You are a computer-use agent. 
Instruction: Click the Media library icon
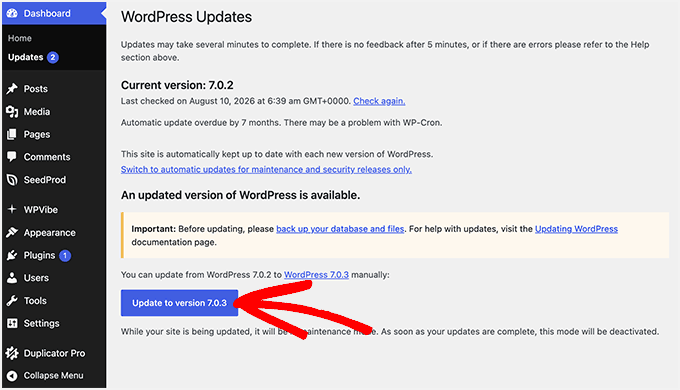[12, 112]
